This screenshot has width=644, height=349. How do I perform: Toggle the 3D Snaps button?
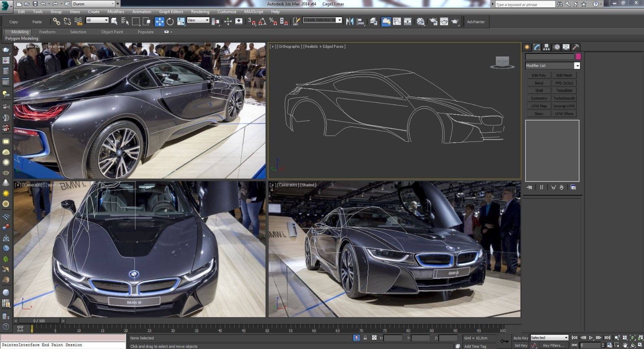click(x=252, y=21)
